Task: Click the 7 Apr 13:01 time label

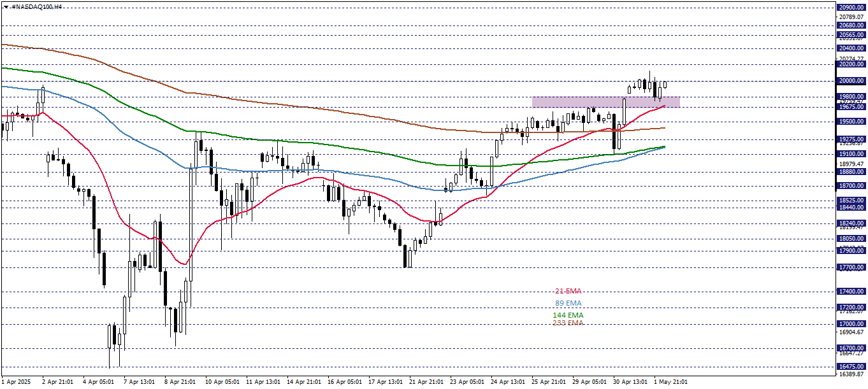Action: [139, 382]
